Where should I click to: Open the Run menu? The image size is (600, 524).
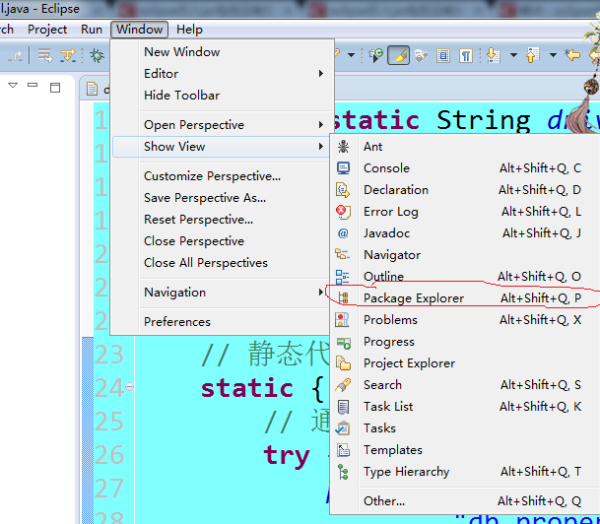(x=91, y=30)
